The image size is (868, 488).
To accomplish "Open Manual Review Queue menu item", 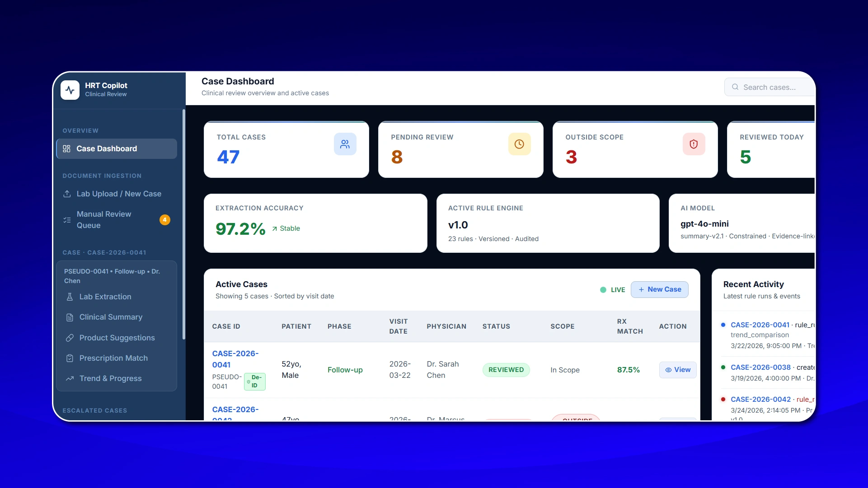I will click(x=104, y=219).
